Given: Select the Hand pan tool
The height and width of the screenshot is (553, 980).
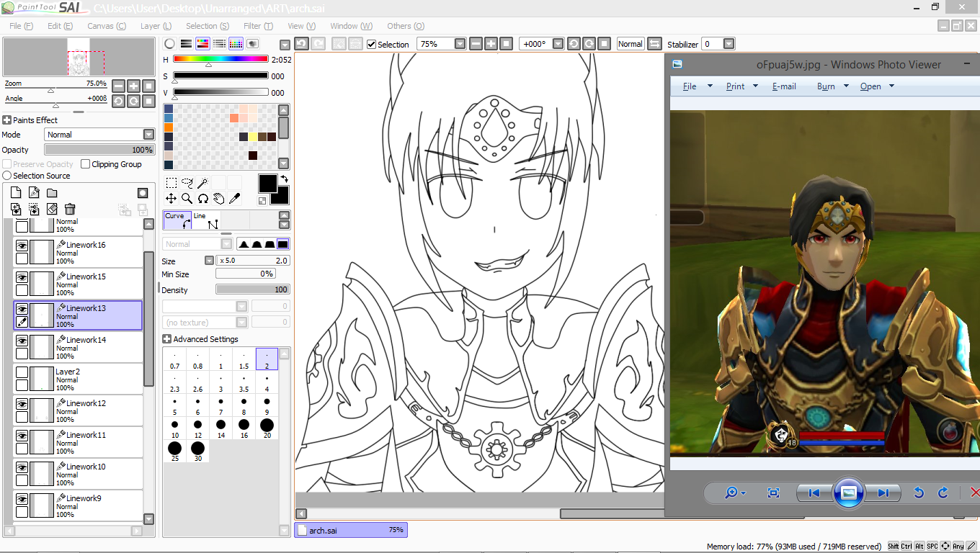Looking at the screenshot, I should (218, 199).
